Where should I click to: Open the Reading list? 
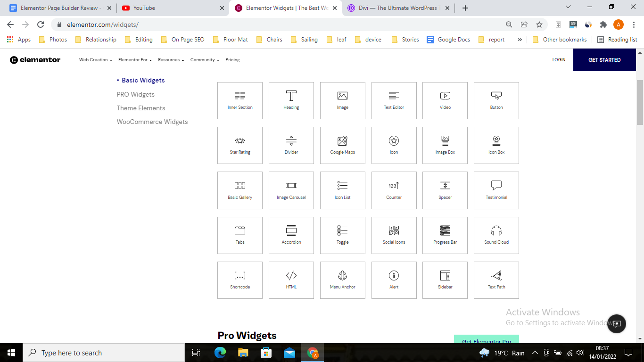tap(617, 40)
